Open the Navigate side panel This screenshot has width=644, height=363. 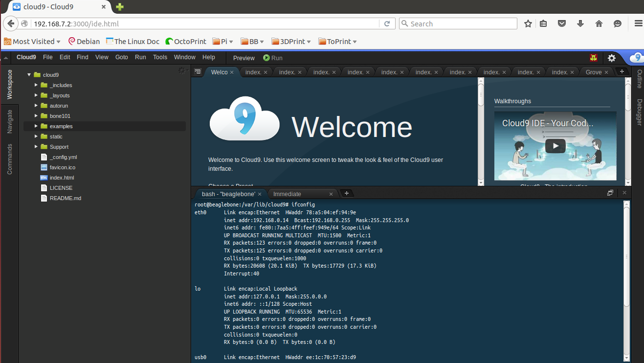tap(10, 122)
